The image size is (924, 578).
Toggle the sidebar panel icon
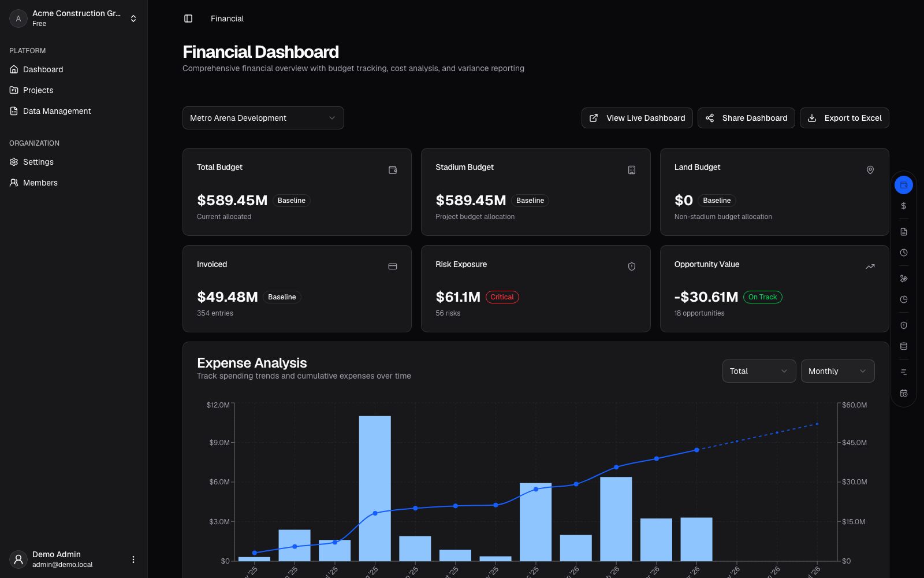188,18
